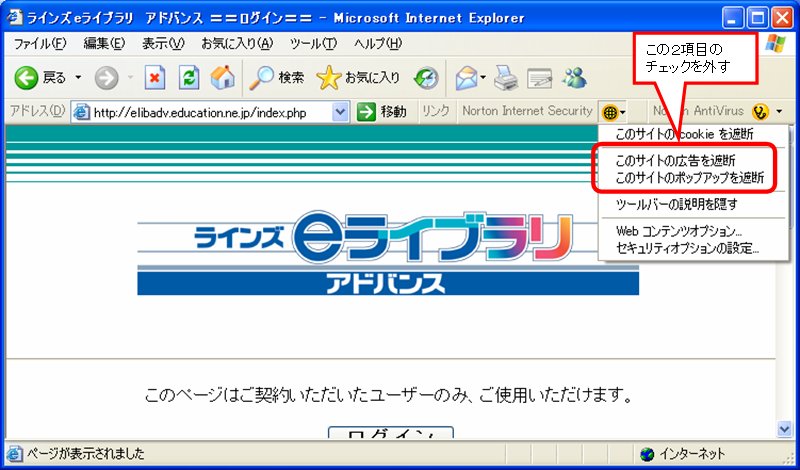Click the vertical scrollbar down arrow

[784, 429]
